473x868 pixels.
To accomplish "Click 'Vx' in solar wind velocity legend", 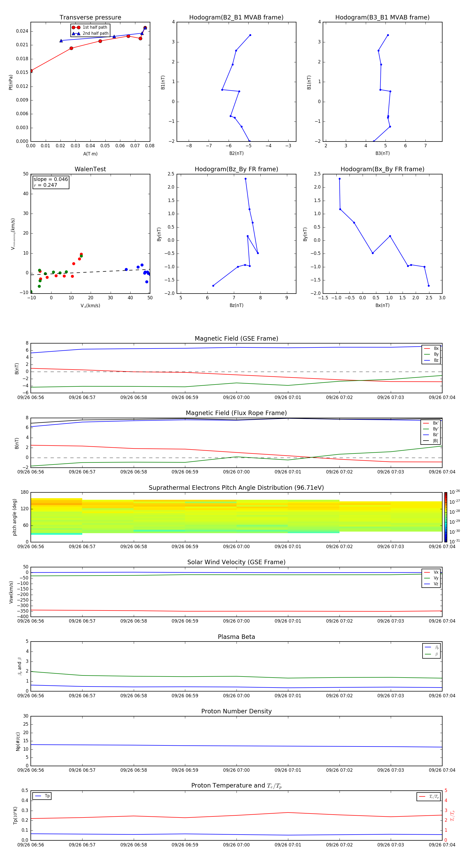I will 431,572.
